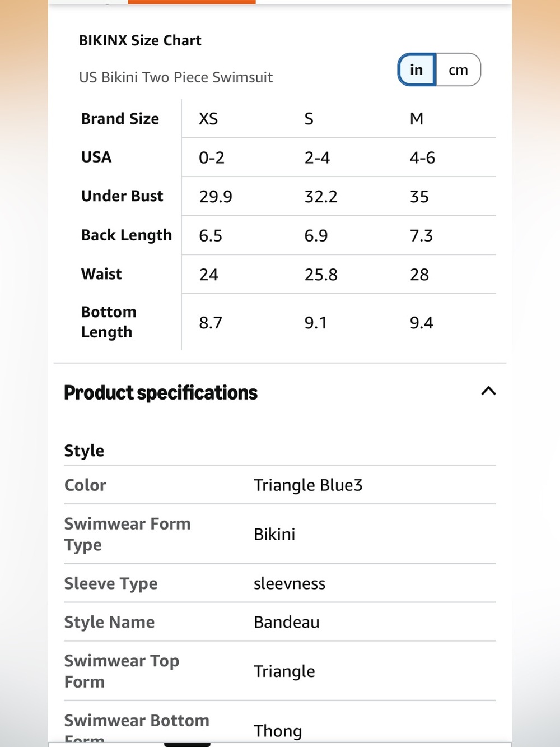This screenshot has width=560, height=747.
Task: Collapse the Product specifications section
Action: click(x=488, y=391)
